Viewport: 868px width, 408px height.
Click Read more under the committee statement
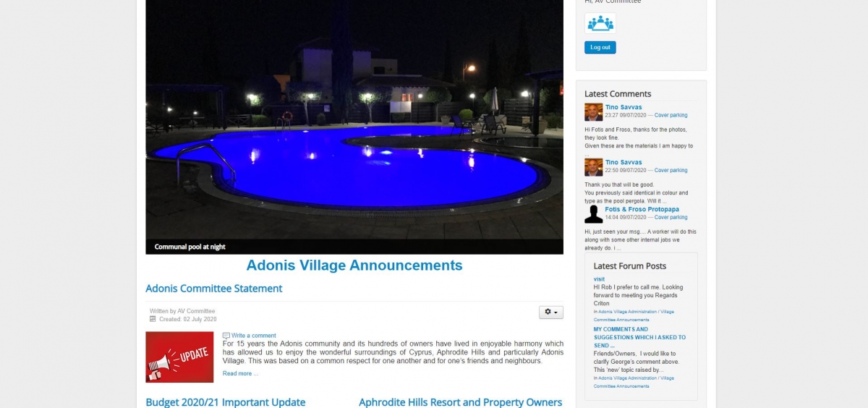[240, 373]
